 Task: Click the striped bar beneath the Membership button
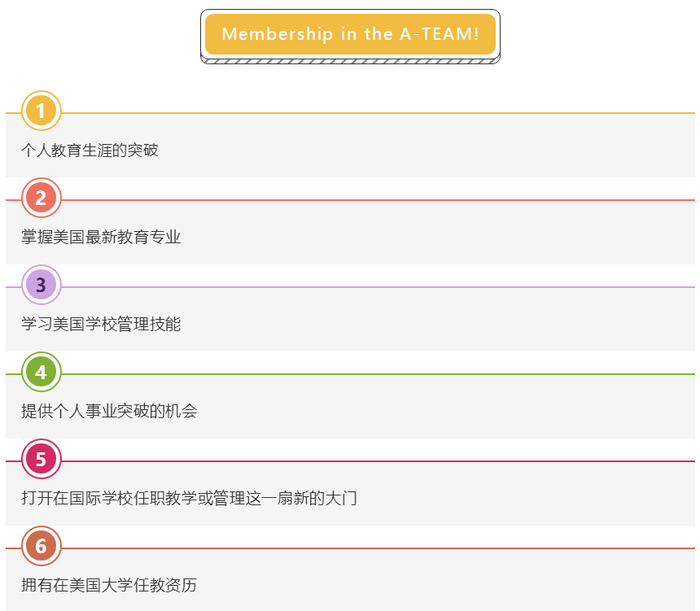(350, 60)
